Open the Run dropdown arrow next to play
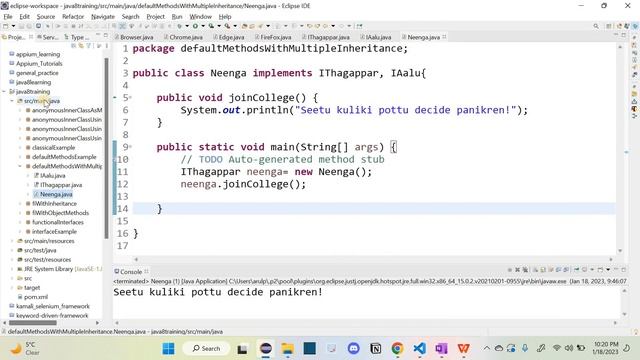The image size is (640, 360). pos(203,26)
